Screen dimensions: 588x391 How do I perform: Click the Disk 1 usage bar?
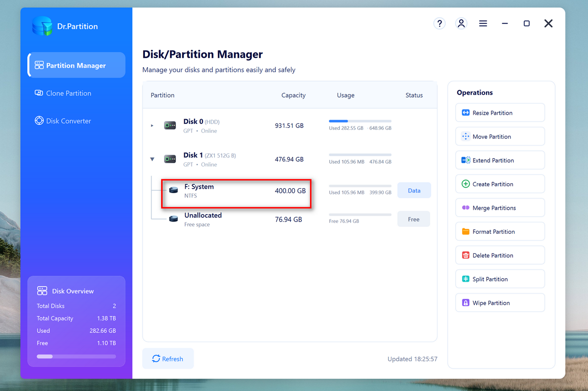[x=360, y=154]
